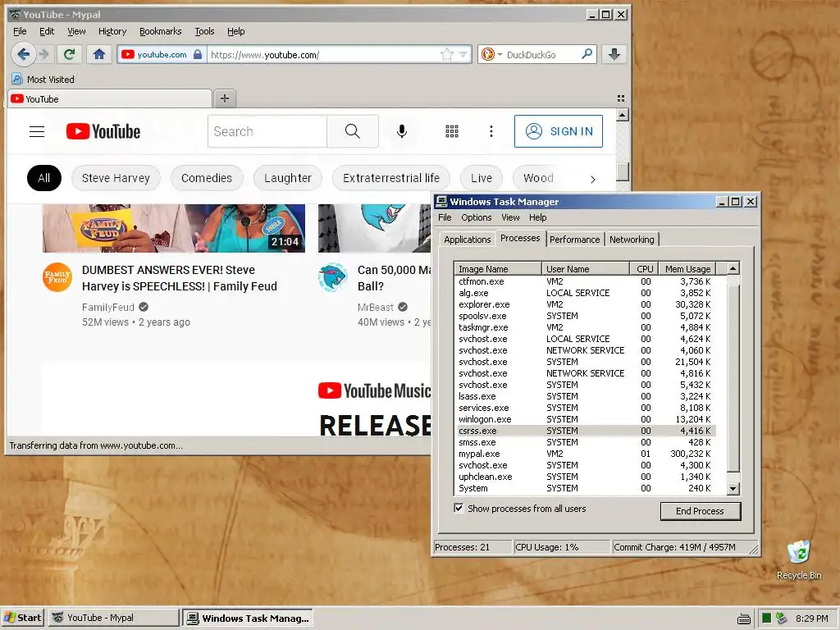Open the downloads arrow button in Mypal

(614, 54)
